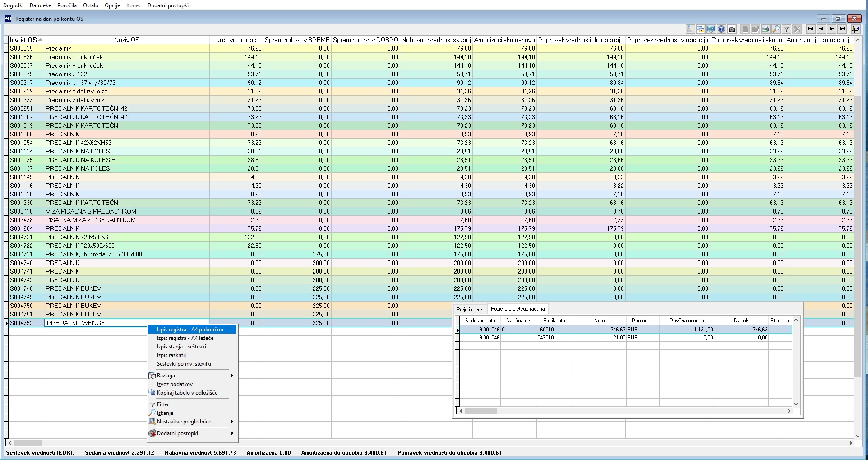Choose 'Izvoz podatkov' in context menu
Viewport: 868px width, 460px height.
tap(192, 384)
